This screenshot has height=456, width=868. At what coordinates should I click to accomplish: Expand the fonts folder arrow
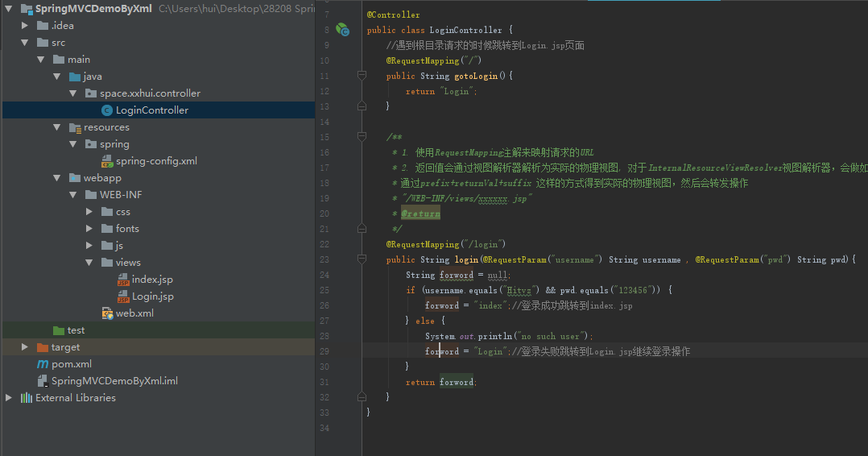(89, 229)
